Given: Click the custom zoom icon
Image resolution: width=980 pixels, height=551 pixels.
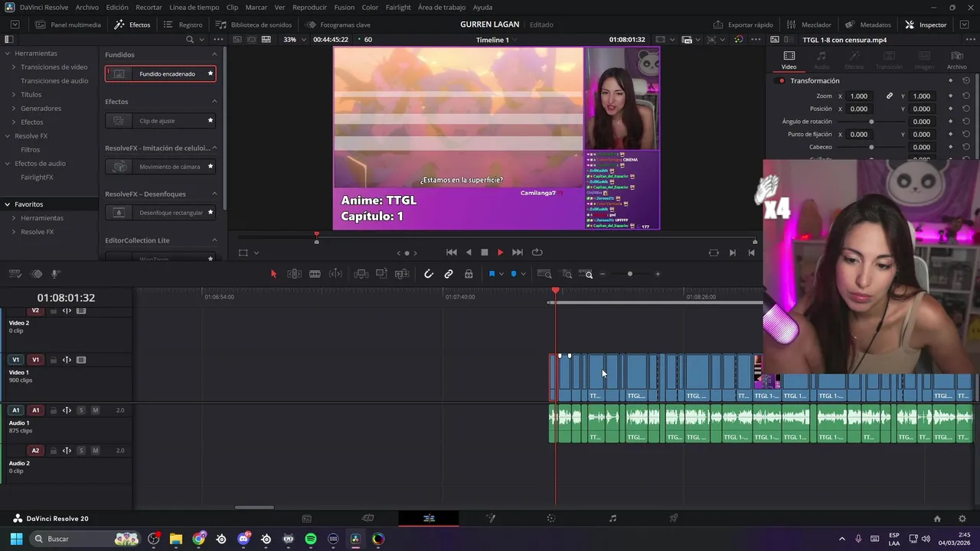Looking at the screenshot, I should [x=586, y=274].
